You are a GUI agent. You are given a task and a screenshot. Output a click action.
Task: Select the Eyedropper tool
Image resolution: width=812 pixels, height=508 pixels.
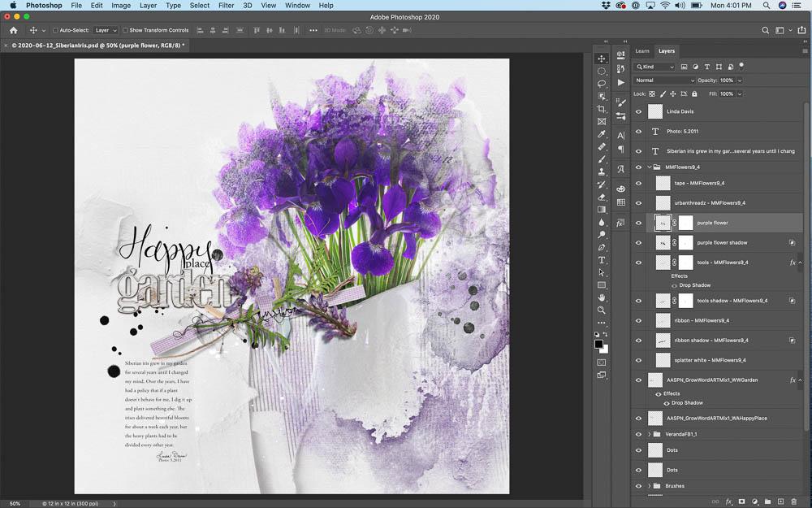point(601,134)
